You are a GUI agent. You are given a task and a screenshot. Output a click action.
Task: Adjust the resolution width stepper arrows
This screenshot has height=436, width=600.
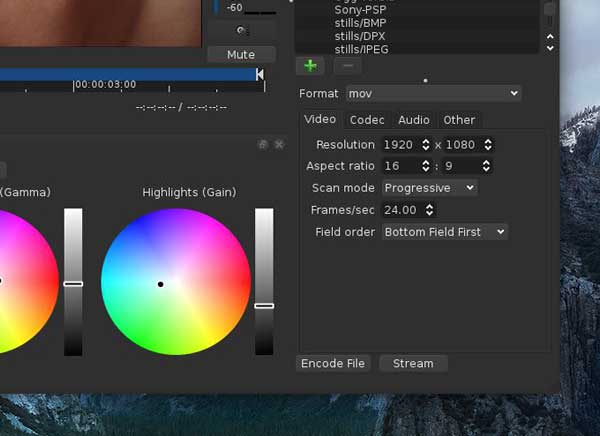pyautogui.click(x=426, y=145)
